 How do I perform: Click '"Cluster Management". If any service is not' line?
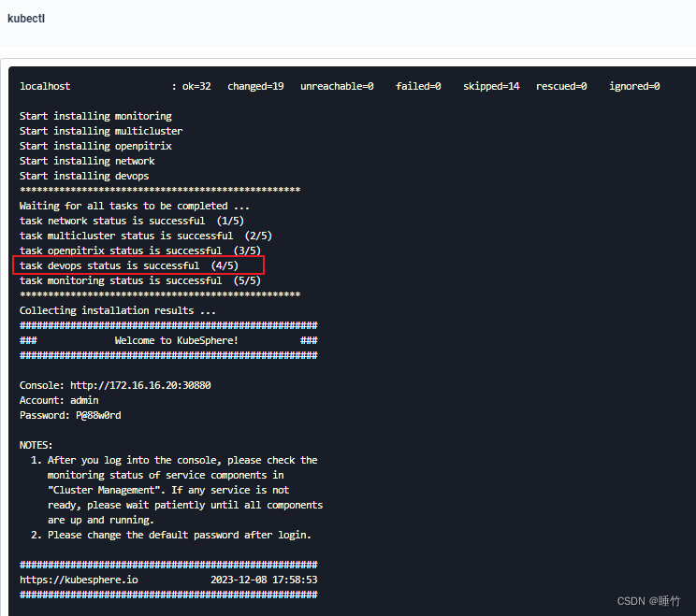[x=168, y=490]
